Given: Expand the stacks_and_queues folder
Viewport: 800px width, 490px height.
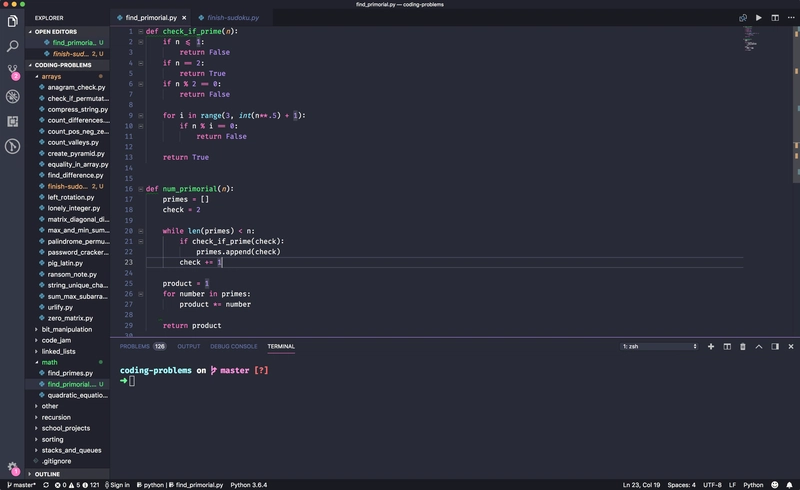Looking at the screenshot, I should [67, 450].
